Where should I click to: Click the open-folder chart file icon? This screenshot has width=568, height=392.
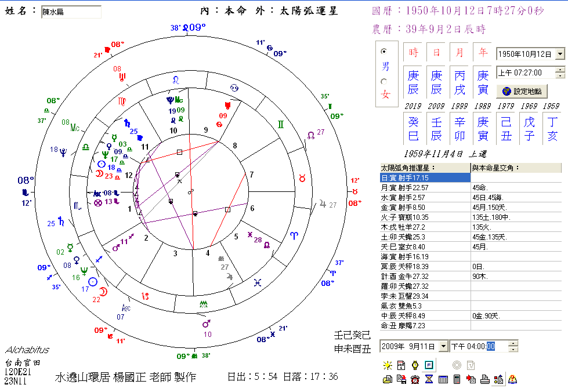[x=388, y=379]
